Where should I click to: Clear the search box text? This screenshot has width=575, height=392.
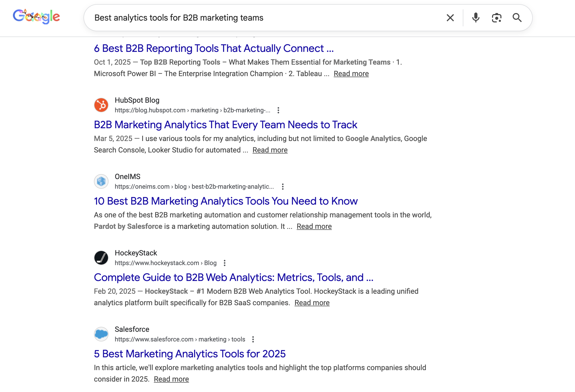click(x=450, y=18)
